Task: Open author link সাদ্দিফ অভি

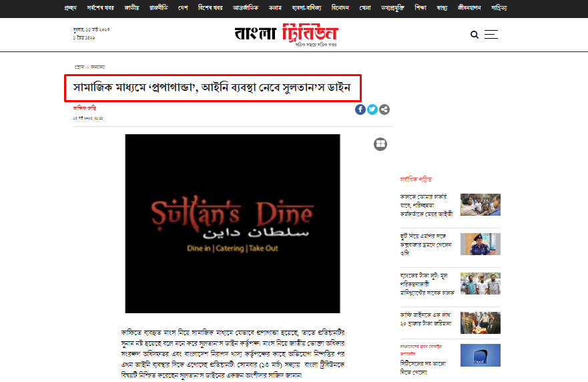Action: pyautogui.click(x=85, y=108)
